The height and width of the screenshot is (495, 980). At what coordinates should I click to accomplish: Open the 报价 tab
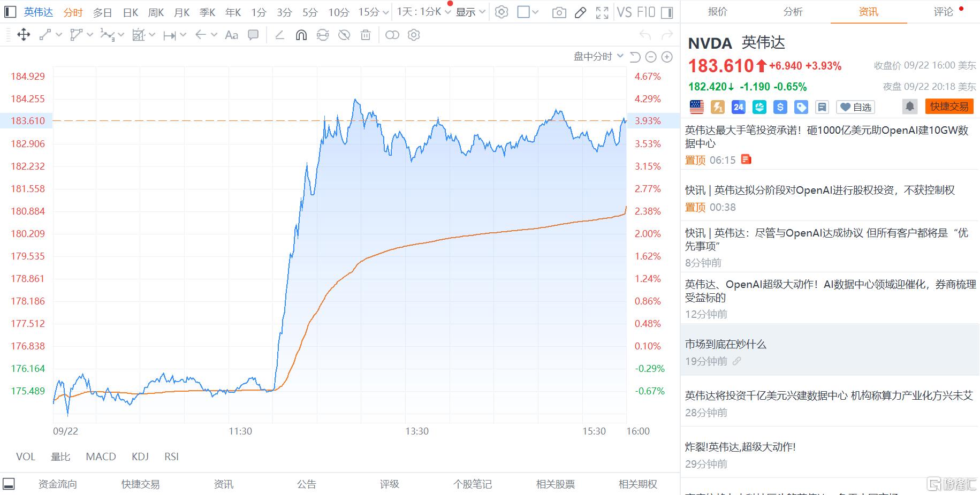tap(718, 12)
